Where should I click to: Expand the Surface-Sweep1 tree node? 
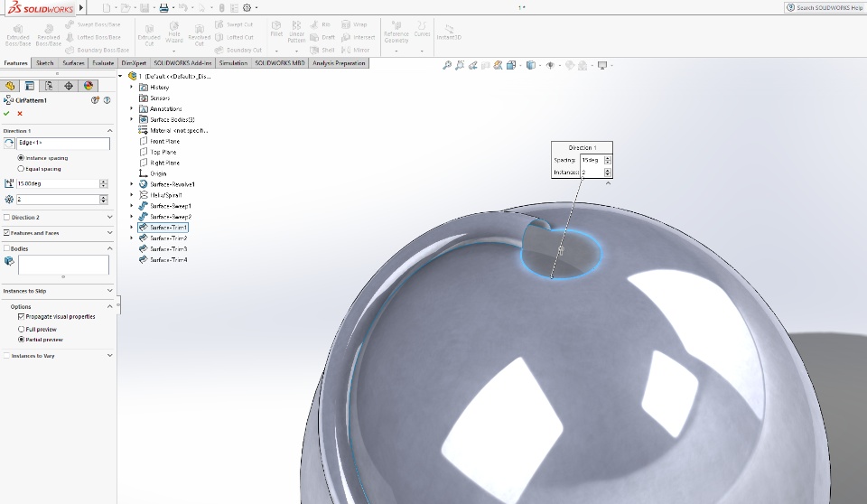(x=132, y=205)
